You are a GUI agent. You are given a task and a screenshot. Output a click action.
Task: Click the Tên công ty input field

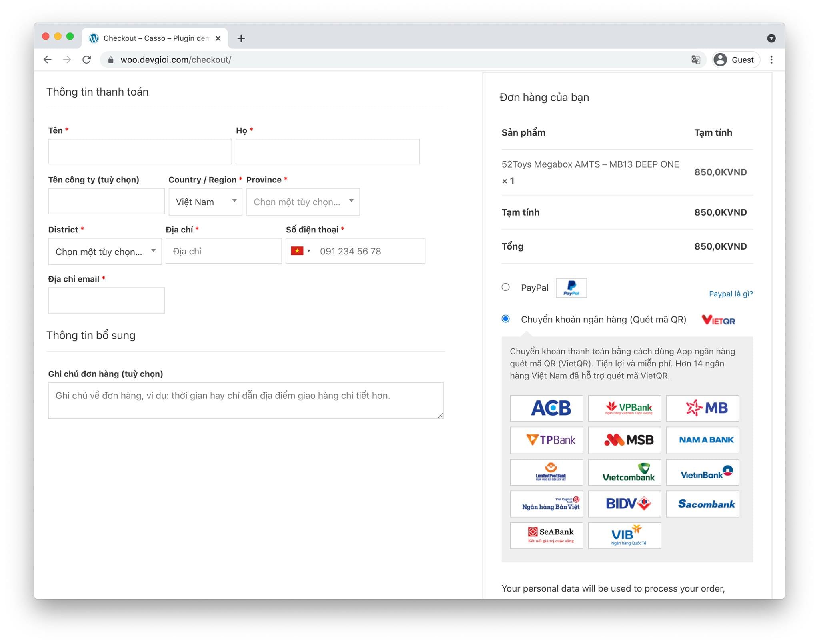coord(106,201)
